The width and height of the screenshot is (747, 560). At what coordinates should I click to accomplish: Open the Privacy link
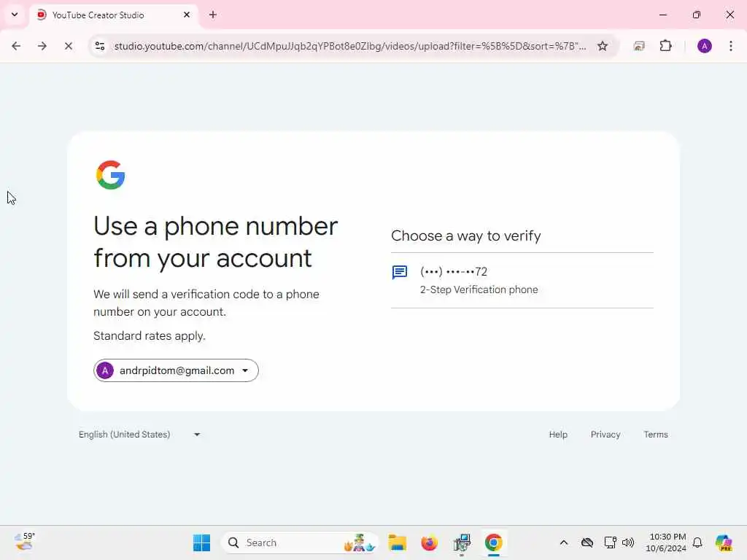tap(605, 435)
